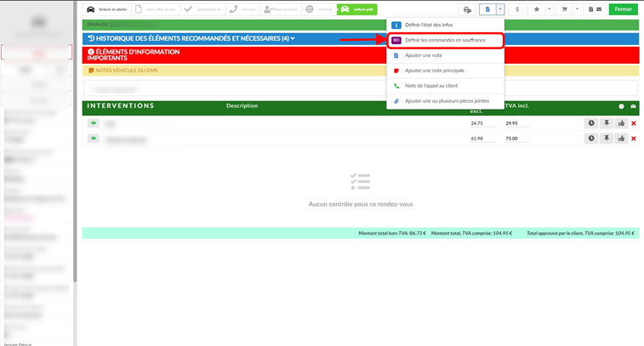Click thumbs-up icon on the 29.95 row
Viewport: 644px width, 346px height.
pyautogui.click(x=621, y=123)
